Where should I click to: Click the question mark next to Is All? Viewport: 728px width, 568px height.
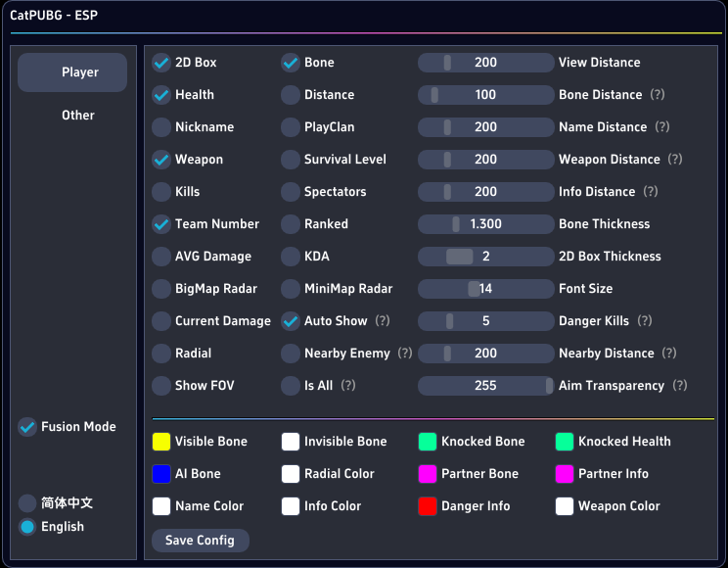click(x=348, y=386)
